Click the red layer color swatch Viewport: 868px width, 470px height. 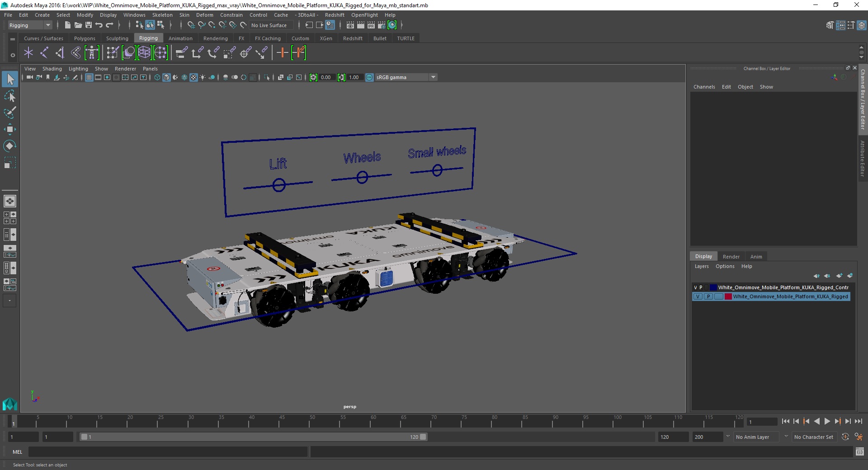click(728, 296)
